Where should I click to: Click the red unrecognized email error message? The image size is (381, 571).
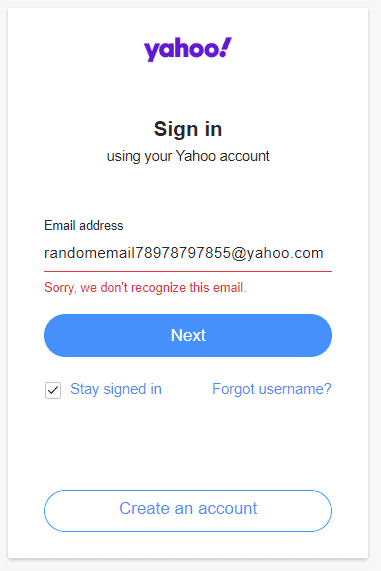145,288
